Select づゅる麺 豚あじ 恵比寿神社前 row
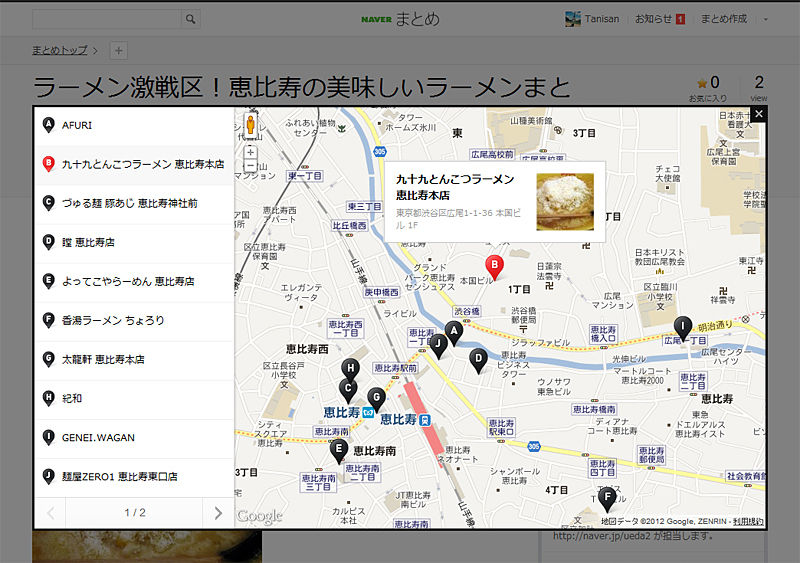 [135, 203]
